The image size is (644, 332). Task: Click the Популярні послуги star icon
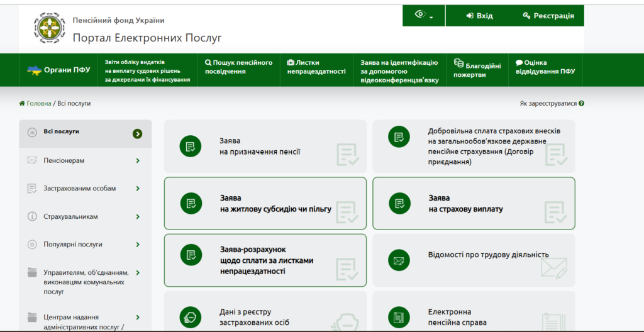pos(32,245)
